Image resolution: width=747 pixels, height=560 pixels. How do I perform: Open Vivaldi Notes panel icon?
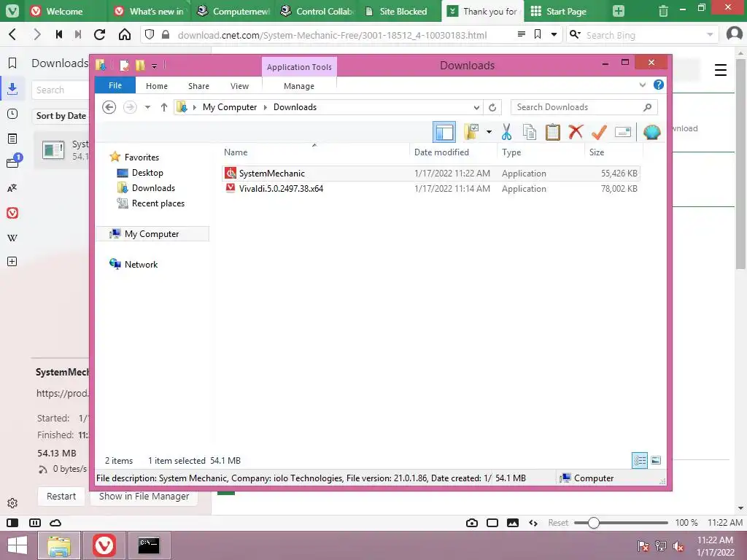click(12, 139)
